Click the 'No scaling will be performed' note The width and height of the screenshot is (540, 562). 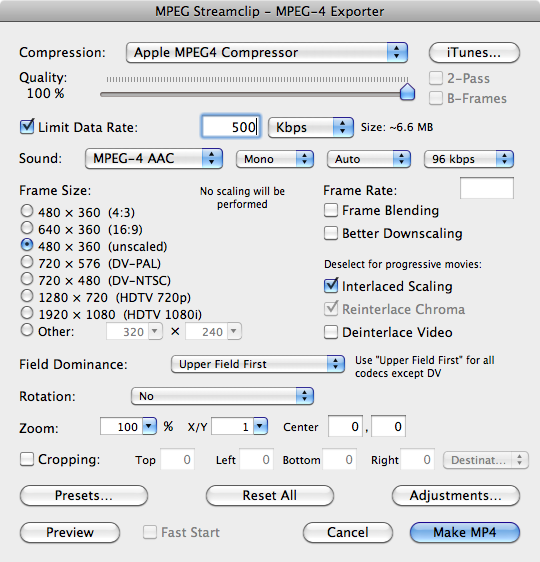[x=242, y=197]
